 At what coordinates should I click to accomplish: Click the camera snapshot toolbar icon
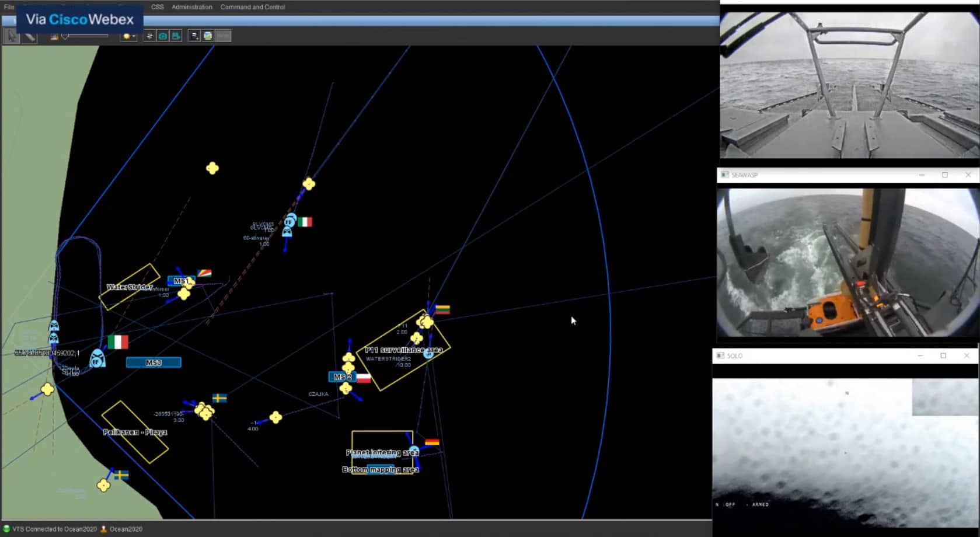[x=163, y=36]
